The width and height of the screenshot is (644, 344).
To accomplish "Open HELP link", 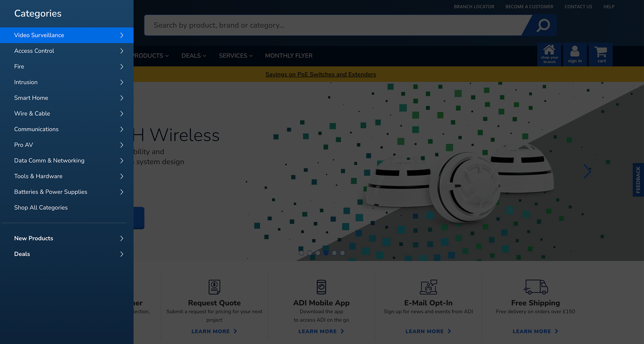I will [x=609, y=7].
